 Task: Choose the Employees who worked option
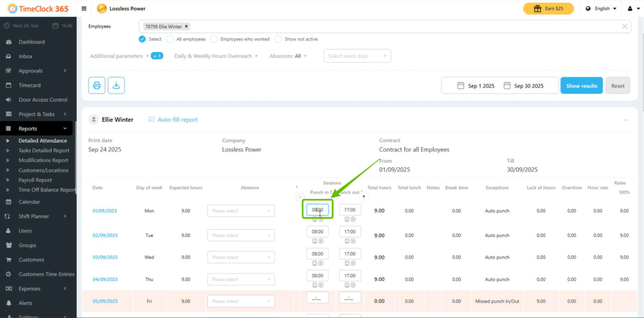[214, 39]
